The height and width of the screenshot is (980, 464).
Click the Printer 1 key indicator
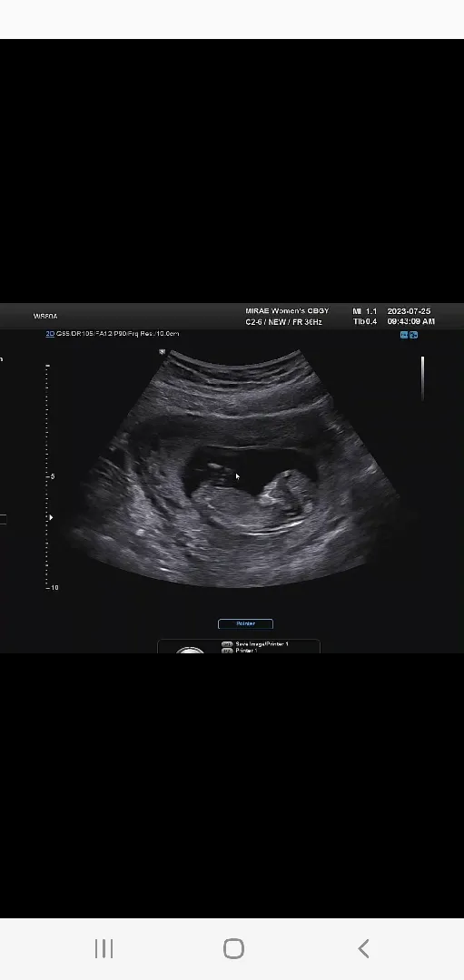(x=240, y=651)
